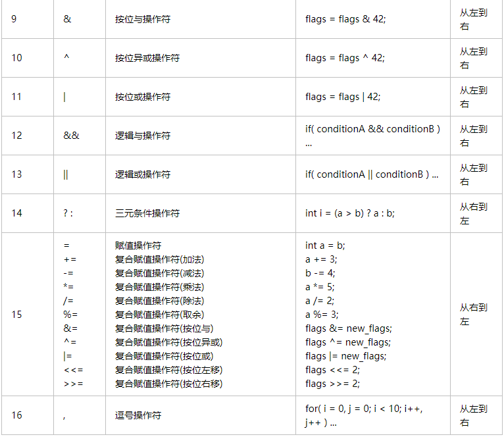Viewport: 504px width, 437px height.
Task: Click the ^ operator cell in row 10
Action: click(80, 58)
